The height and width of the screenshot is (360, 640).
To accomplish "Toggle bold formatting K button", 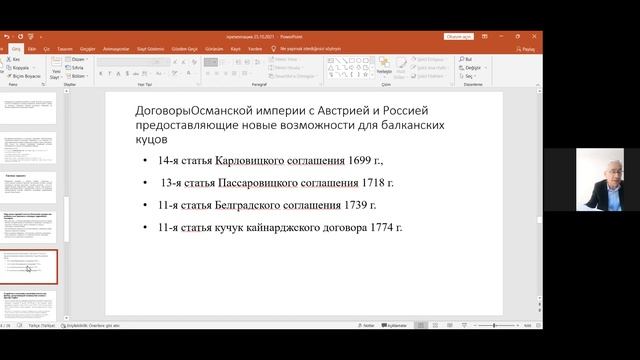I will [100, 73].
